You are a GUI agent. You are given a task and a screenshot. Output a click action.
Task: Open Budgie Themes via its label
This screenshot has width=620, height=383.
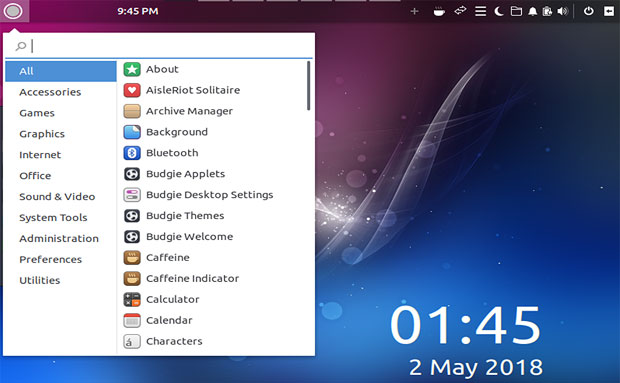[185, 216]
